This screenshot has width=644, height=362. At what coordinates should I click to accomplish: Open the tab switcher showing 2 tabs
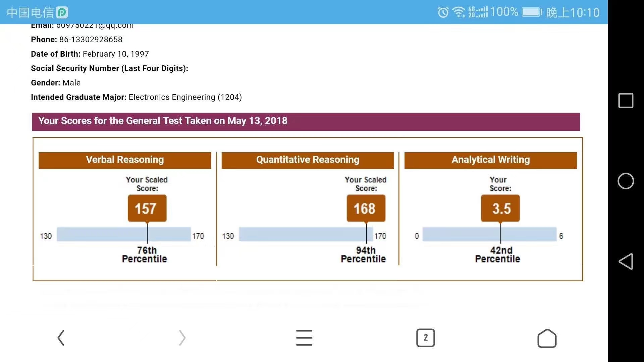tap(425, 338)
